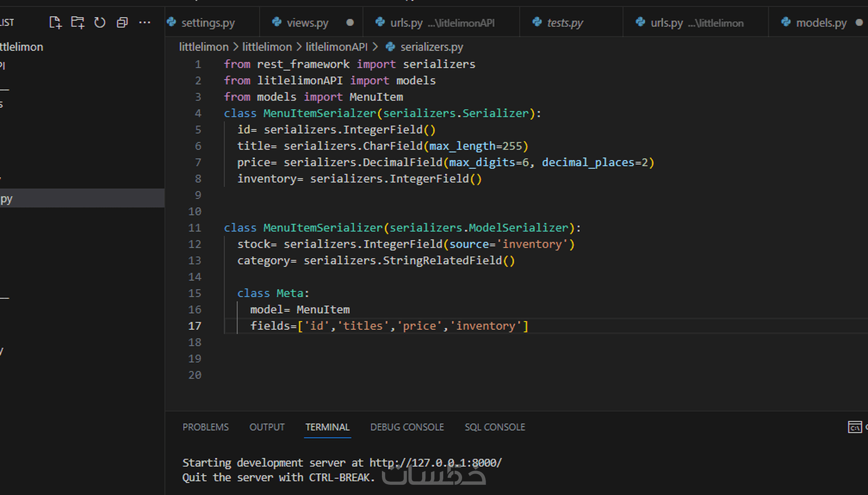The image size is (868, 495).
Task: Open the tests.py editor tab
Action: coord(565,23)
